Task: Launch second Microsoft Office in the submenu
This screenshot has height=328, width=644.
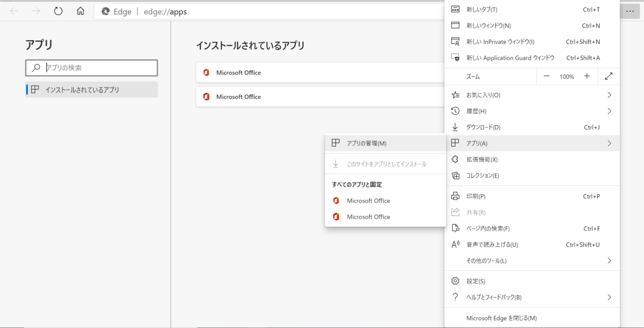Action: [x=385, y=217]
